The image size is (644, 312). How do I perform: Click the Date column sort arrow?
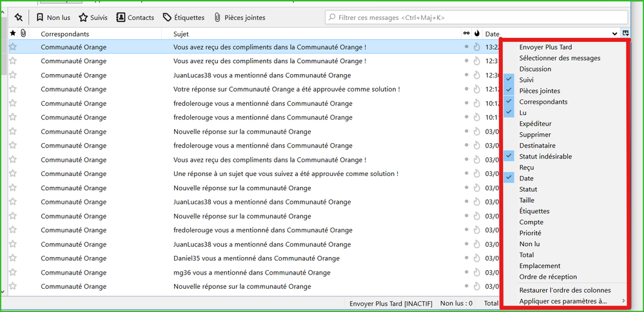tap(615, 34)
